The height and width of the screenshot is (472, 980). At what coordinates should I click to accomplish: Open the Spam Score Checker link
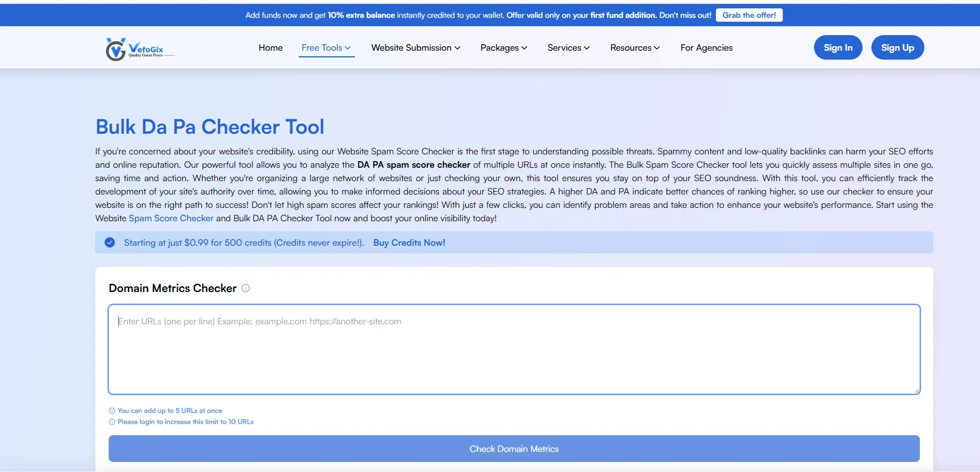tap(171, 218)
